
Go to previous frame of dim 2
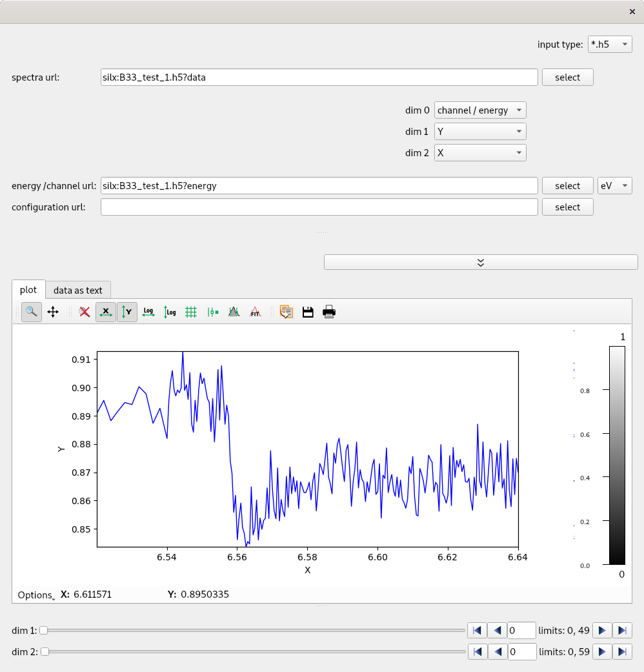click(498, 652)
